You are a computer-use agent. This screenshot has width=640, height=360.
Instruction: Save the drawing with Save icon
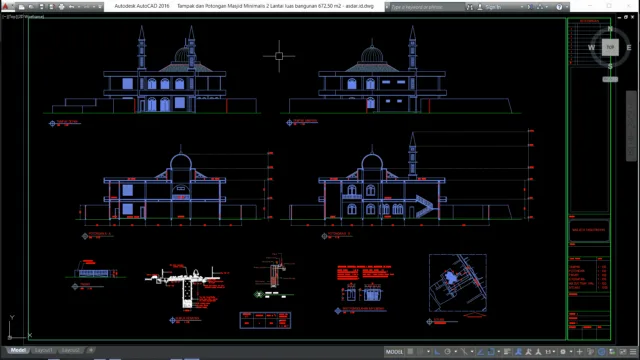click(42, 7)
